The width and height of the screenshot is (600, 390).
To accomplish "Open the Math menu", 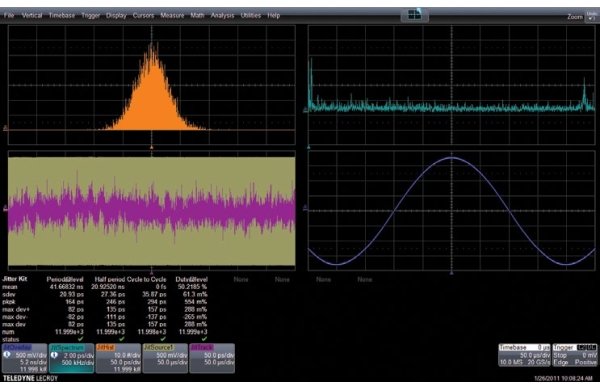I will click(x=197, y=16).
